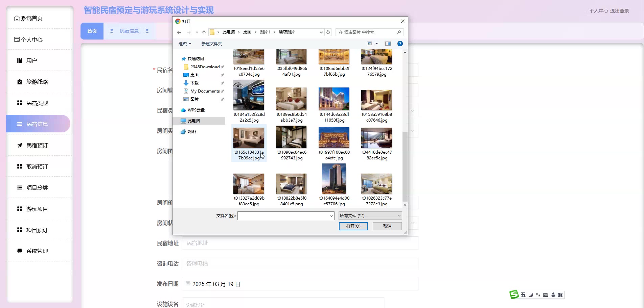Select the 网络 network location

pyautogui.click(x=192, y=132)
